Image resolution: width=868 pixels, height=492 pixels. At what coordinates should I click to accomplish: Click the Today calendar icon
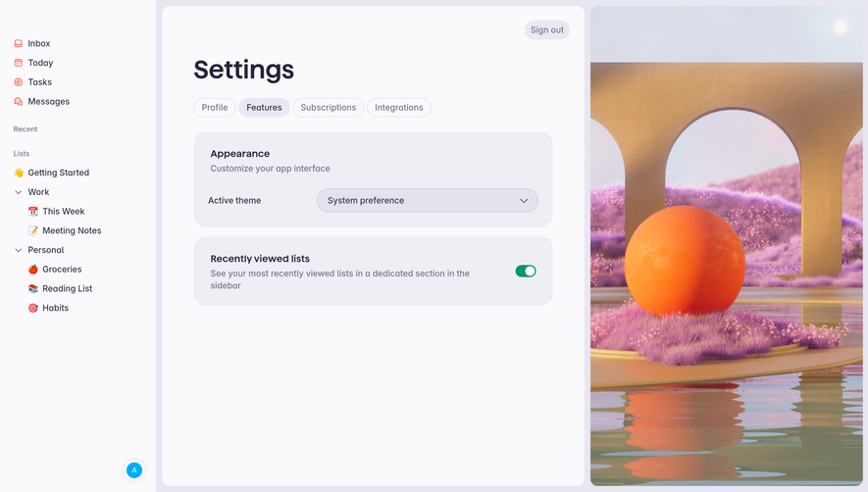tap(19, 63)
